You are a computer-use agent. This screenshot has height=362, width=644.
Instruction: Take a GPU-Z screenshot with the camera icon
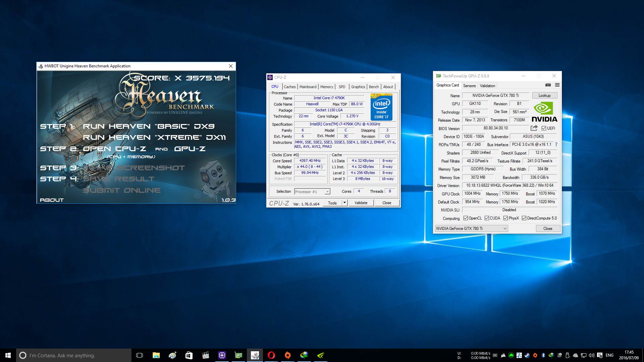coord(548,85)
